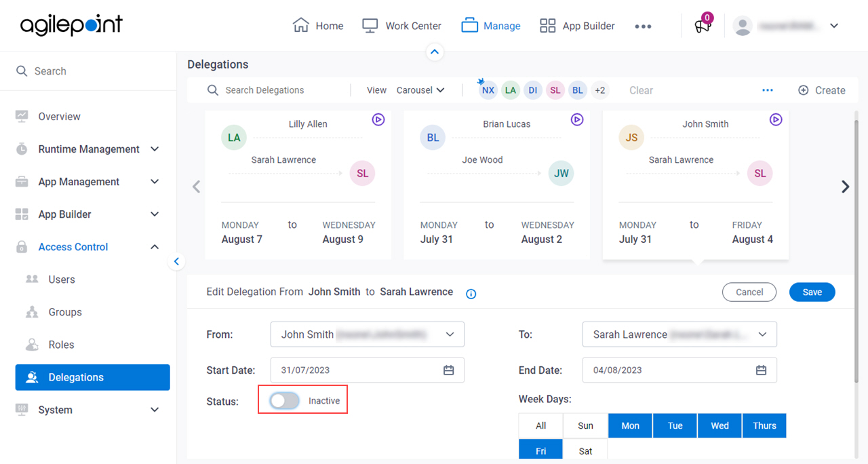Toggle Thurs week day
Screen dimensions: 868x464
tap(764, 426)
